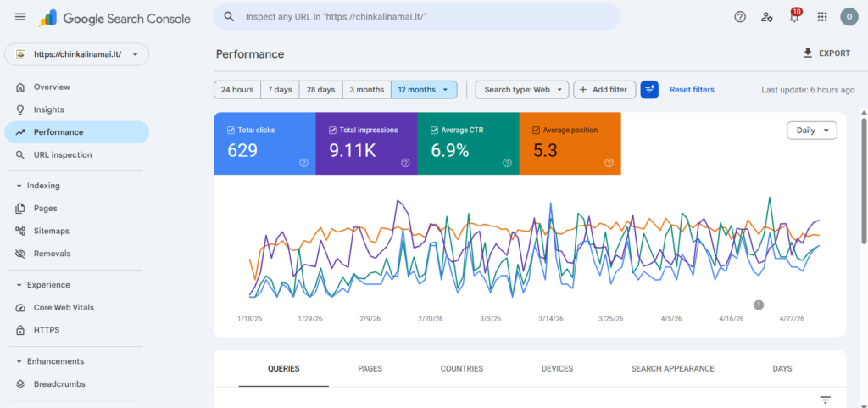Switch to the Search Appearance tab
Viewport: 868px width, 408px height.
[x=672, y=369]
